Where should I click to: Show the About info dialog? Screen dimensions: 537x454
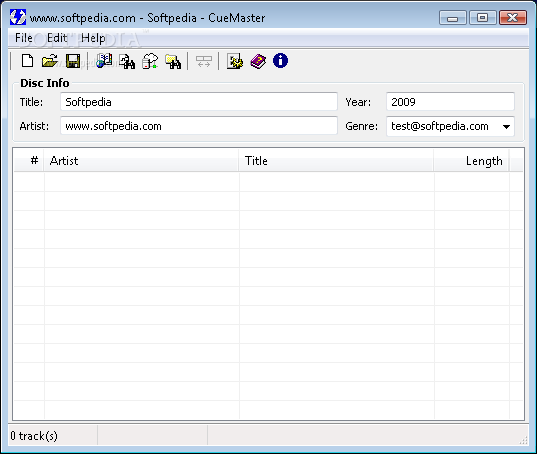pos(280,61)
